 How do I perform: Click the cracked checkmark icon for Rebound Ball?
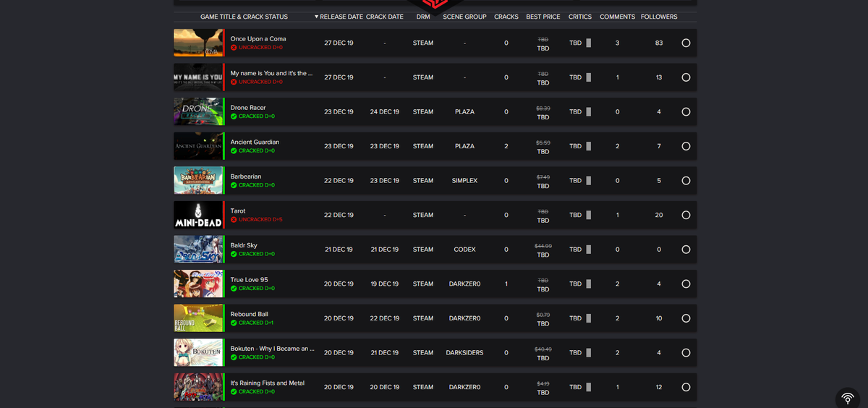[234, 323]
